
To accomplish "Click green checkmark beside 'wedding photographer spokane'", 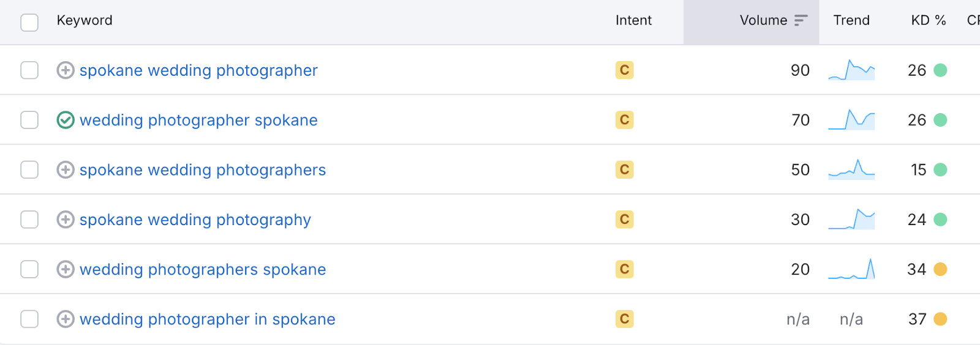I will pos(66,120).
